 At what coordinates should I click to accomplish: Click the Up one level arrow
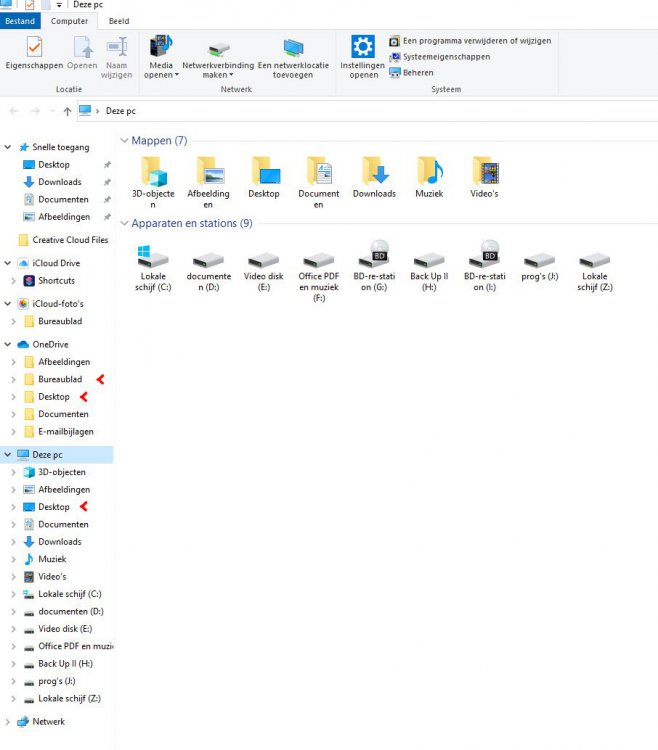coord(67,111)
